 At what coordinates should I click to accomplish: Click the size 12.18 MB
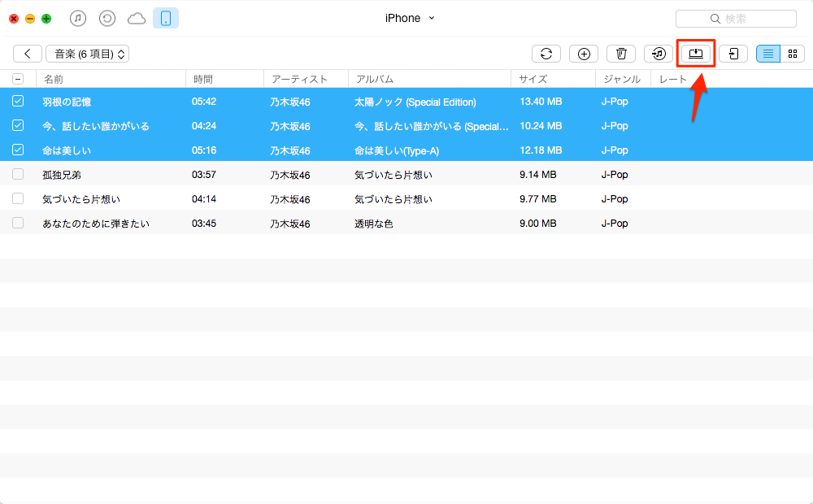[541, 150]
